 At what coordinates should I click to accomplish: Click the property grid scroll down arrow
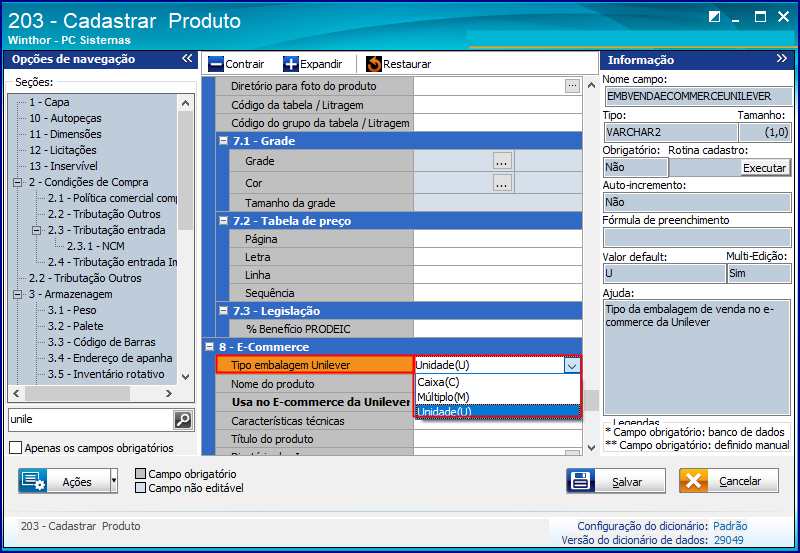(591, 447)
